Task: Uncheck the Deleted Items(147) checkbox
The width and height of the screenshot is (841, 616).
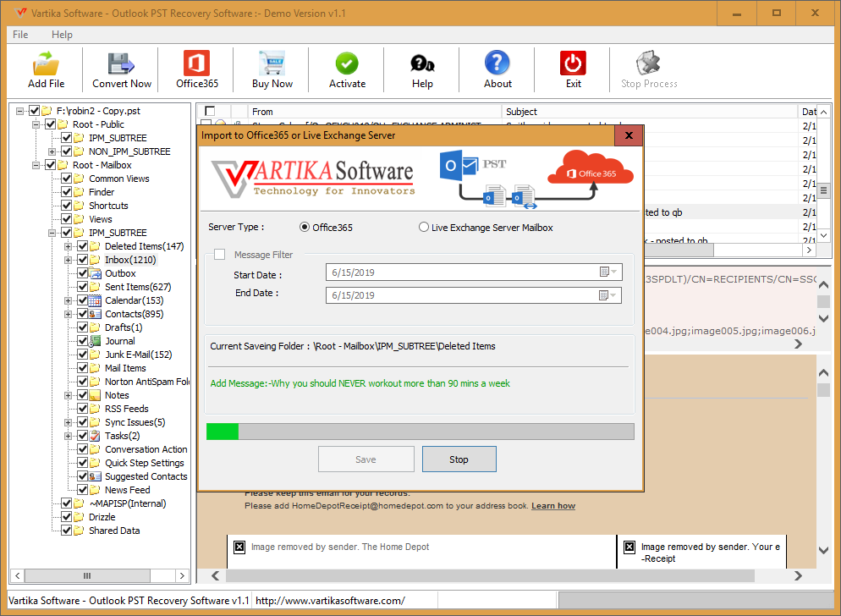Action: point(83,246)
